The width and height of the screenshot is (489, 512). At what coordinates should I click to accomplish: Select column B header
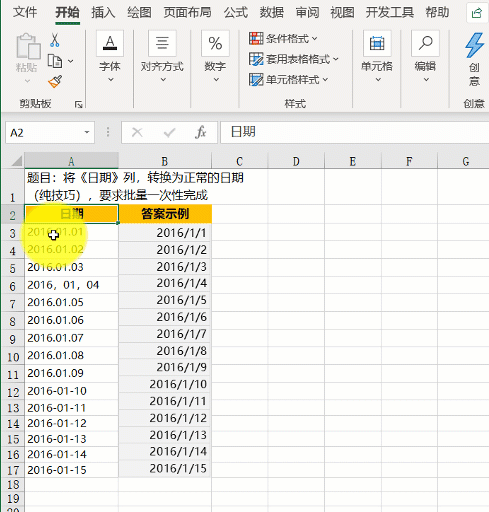(x=165, y=161)
